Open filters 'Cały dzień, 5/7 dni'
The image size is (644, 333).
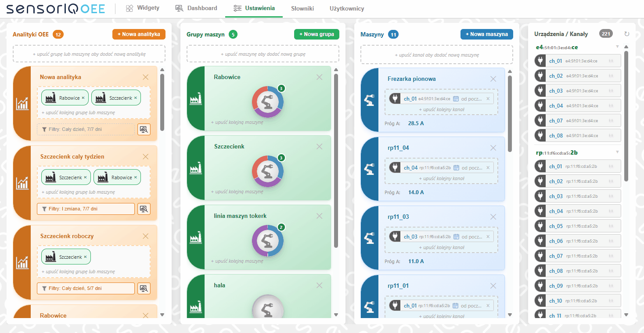tap(86, 288)
